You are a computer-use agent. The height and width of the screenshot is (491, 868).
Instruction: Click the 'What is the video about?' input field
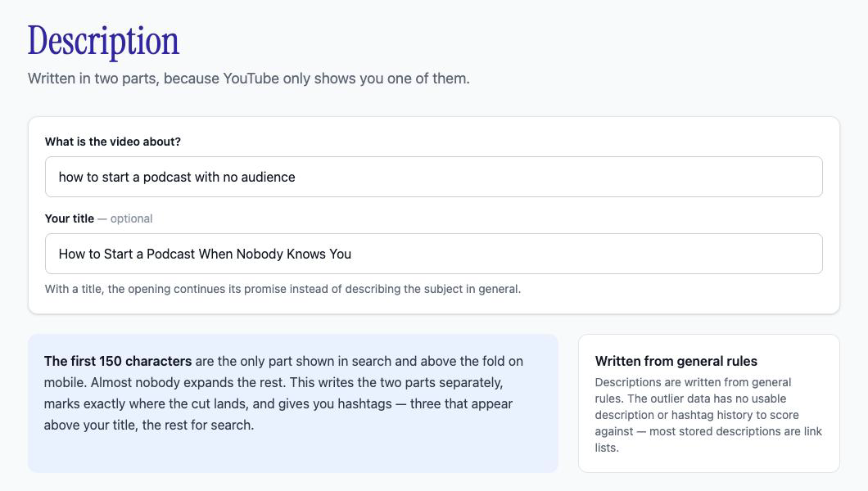coord(433,177)
